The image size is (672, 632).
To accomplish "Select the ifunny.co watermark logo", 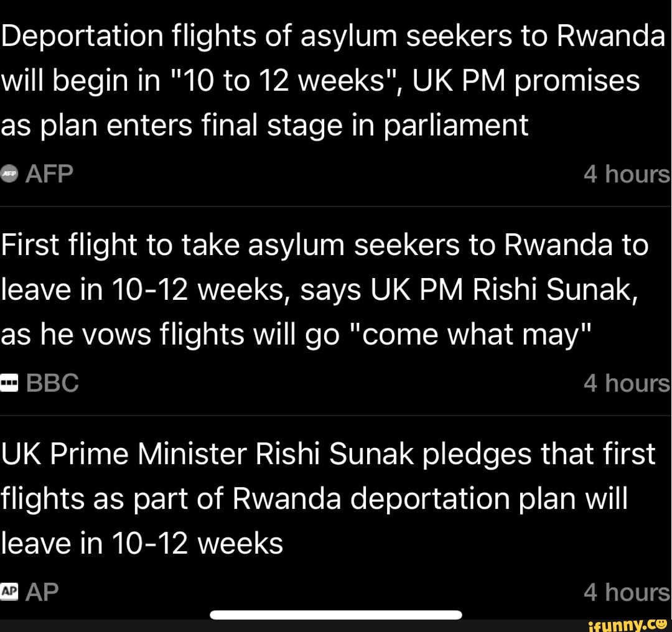I will pos(628,624).
